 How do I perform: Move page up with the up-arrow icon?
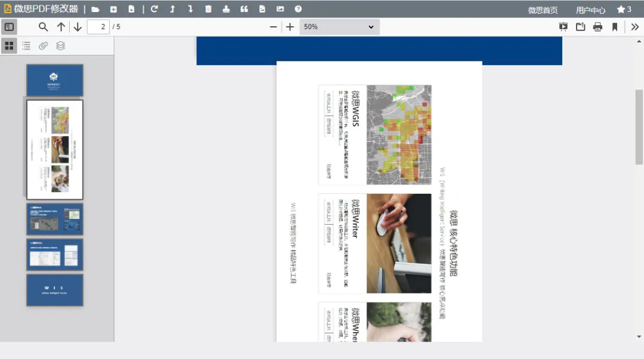[172, 9]
